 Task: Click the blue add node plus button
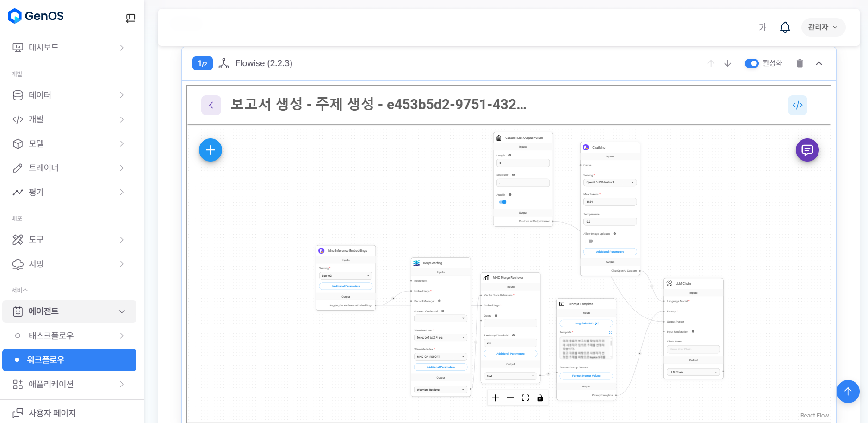click(211, 150)
